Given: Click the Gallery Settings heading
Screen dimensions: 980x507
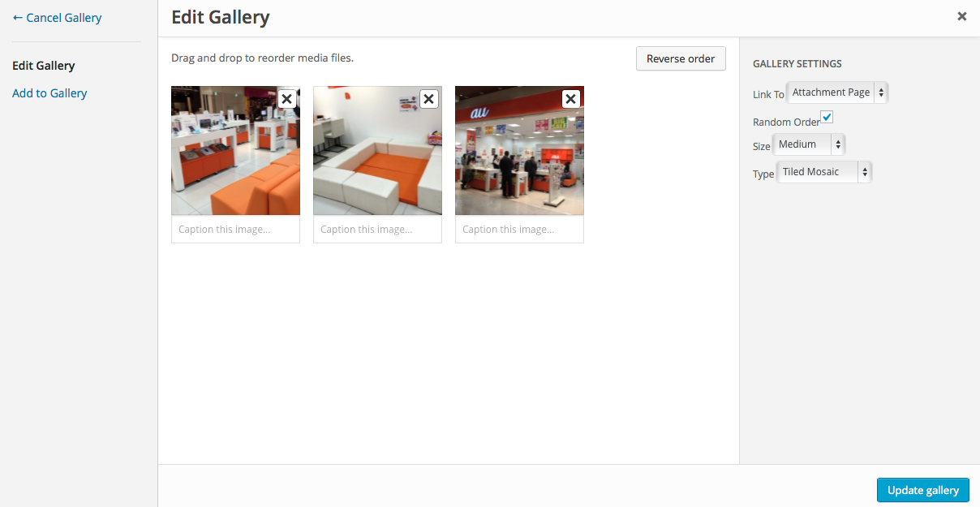Looking at the screenshot, I should [x=797, y=63].
